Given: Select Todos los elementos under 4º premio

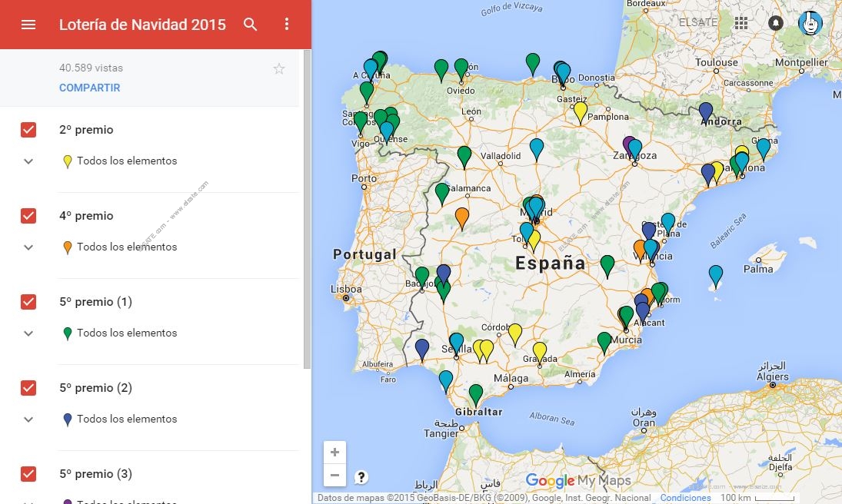Looking at the screenshot, I should (127, 247).
